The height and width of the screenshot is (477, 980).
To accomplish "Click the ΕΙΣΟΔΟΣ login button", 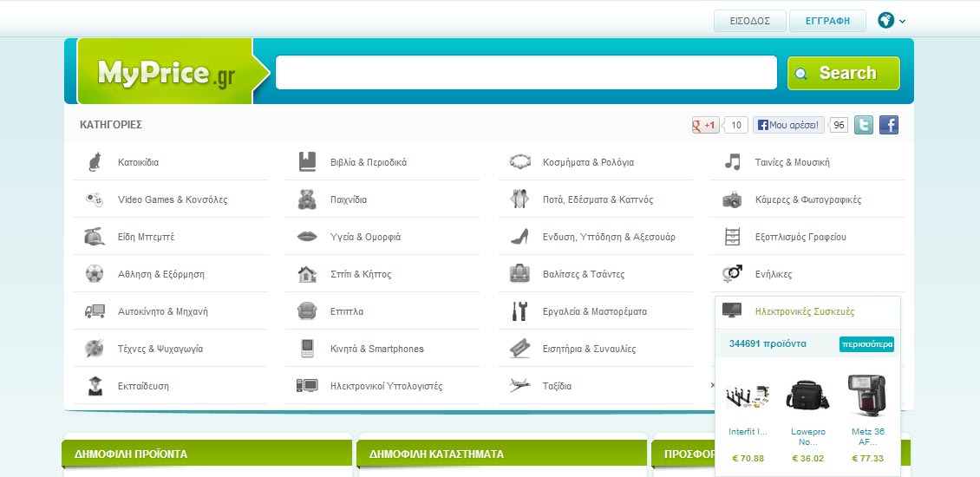I will (749, 21).
